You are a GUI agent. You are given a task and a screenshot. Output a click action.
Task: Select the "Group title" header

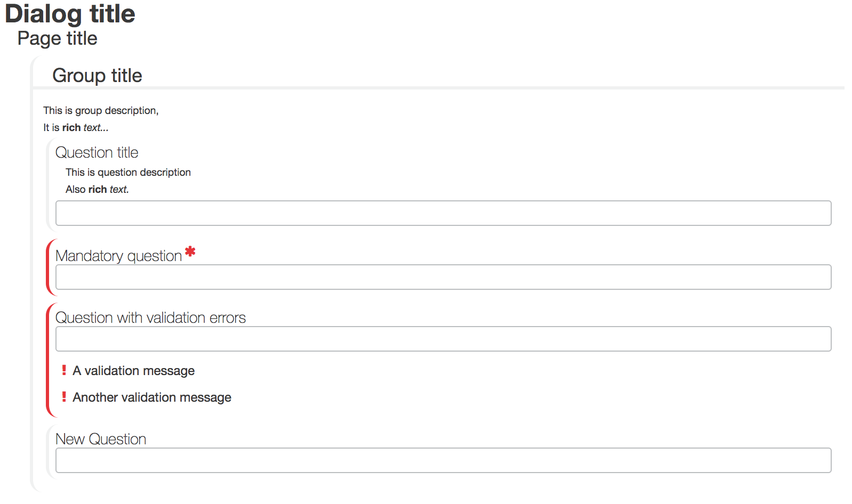(x=97, y=76)
